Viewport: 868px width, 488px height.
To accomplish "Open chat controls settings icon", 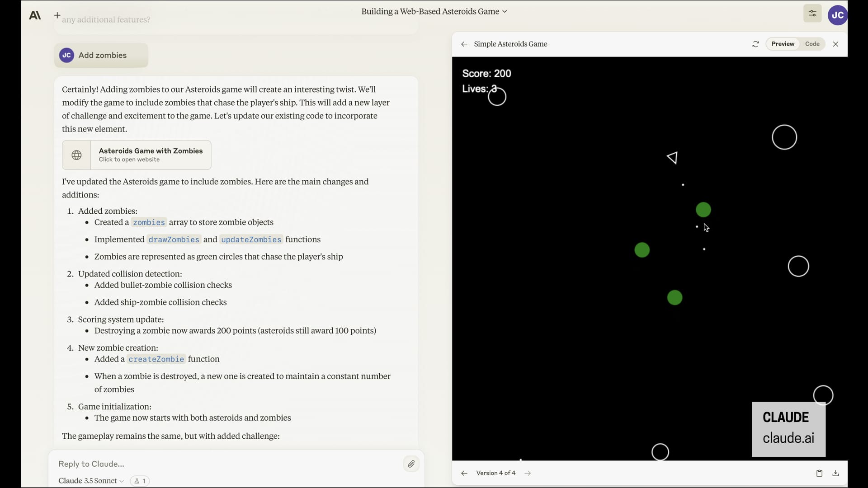I will coord(812,13).
